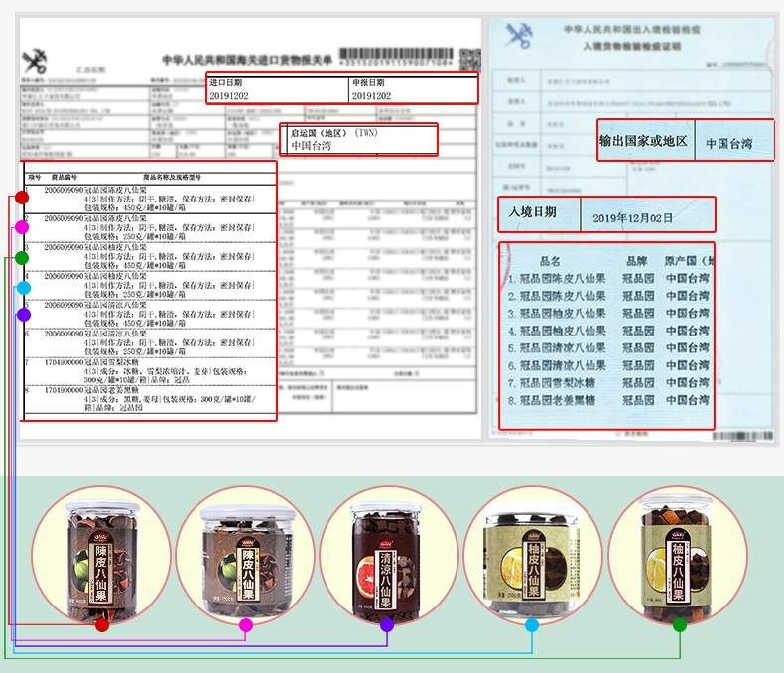784x673 pixels.
Task: Click the green dot beside list row 3
Action: 21,258
